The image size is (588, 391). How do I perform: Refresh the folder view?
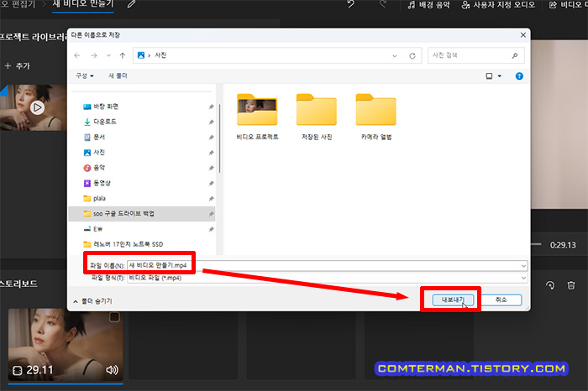tap(412, 56)
